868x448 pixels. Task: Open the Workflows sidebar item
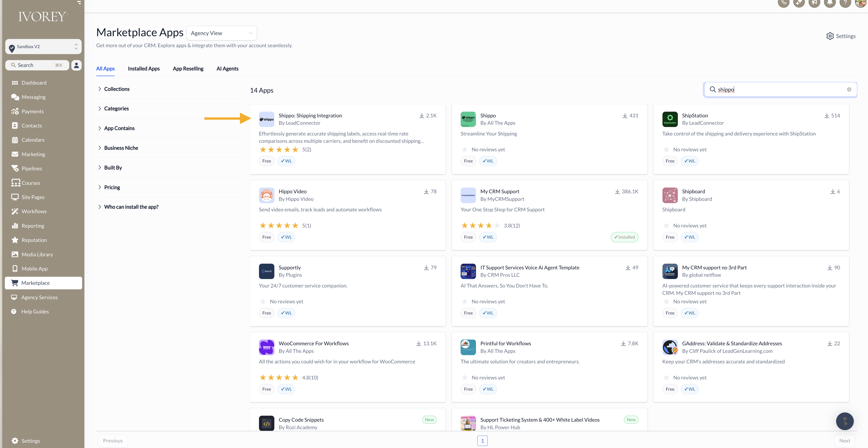pyautogui.click(x=34, y=211)
